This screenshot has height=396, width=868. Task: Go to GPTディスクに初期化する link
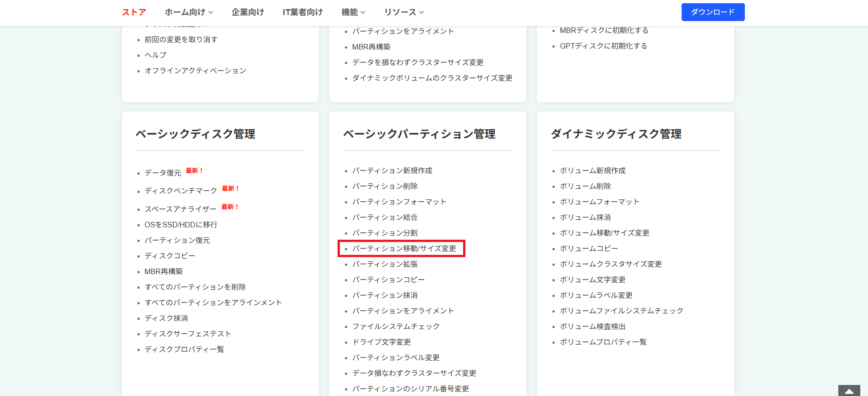pyautogui.click(x=603, y=46)
